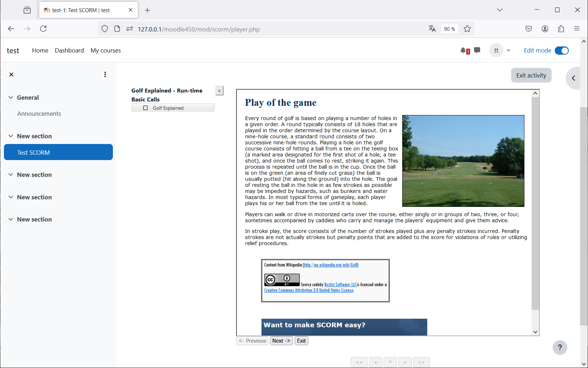Click the 'Want to make SCORM easy?' banner

point(344,327)
